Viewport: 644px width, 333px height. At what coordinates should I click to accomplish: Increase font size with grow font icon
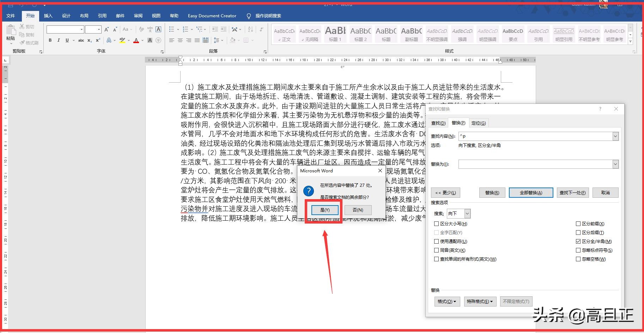click(x=107, y=29)
